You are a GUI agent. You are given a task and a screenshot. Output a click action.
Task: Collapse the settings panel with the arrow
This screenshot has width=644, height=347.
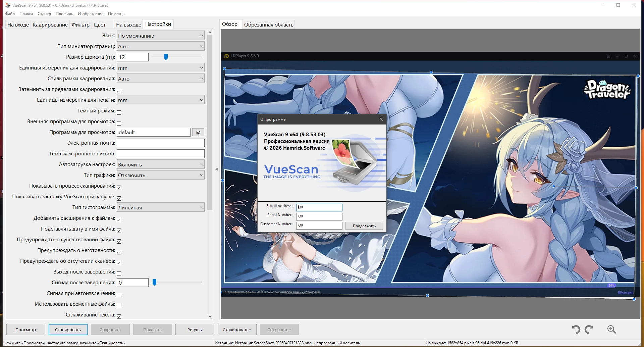coord(217,169)
